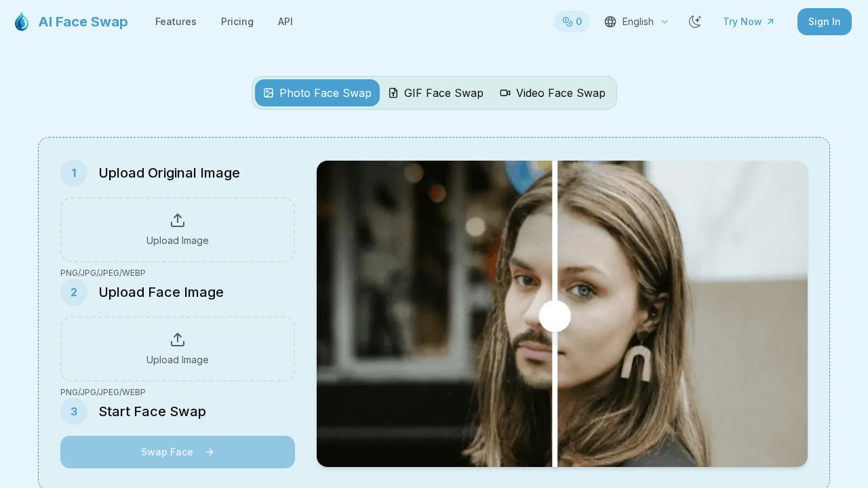Click the AI Face Swap water drop logo

(x=20, y=21)
